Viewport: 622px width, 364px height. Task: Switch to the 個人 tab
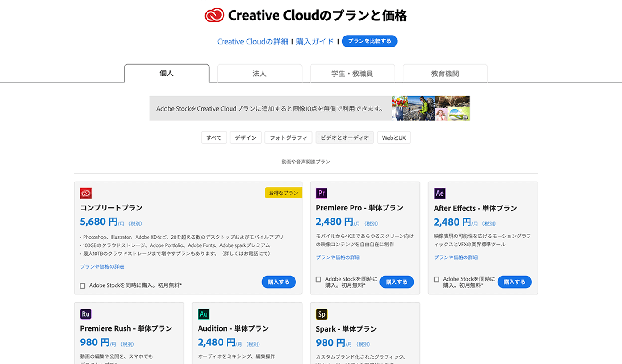click(x=167, y=73)
